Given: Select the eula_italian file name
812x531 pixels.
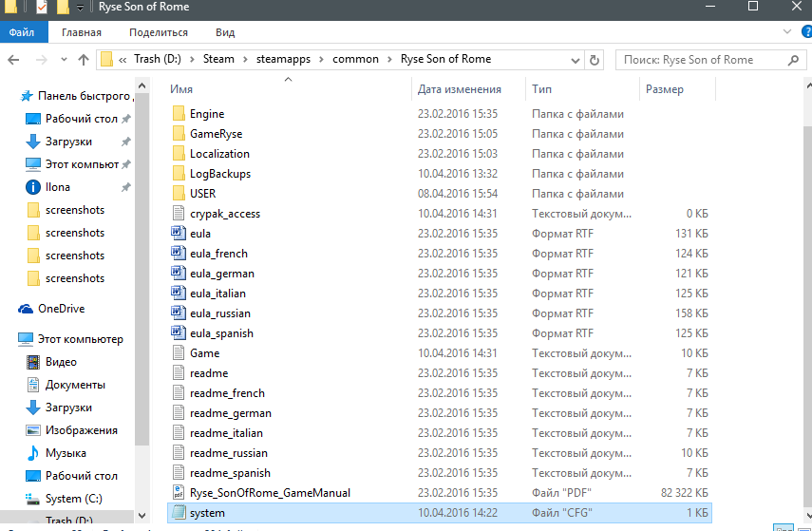Looking at the screenshot, I should (217, 294).
